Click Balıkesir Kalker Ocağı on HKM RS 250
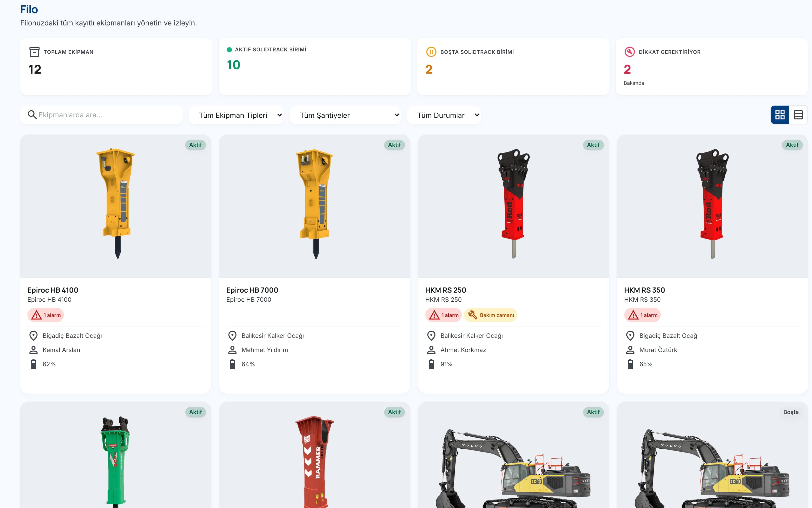 click(x=471, y=336)
